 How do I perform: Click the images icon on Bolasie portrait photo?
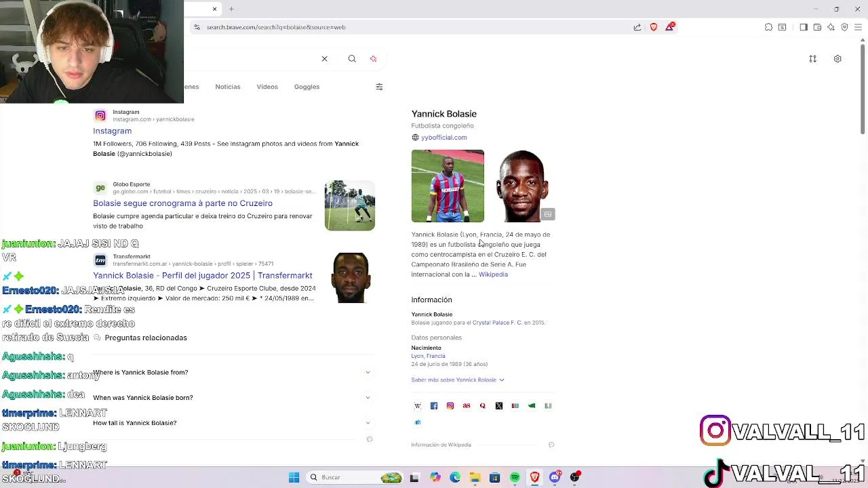548,214
